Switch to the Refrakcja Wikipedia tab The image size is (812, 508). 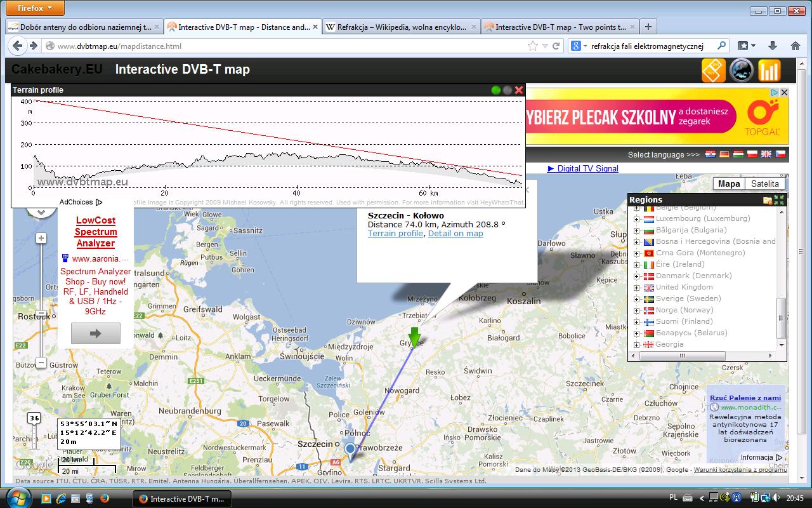[401, 27]
